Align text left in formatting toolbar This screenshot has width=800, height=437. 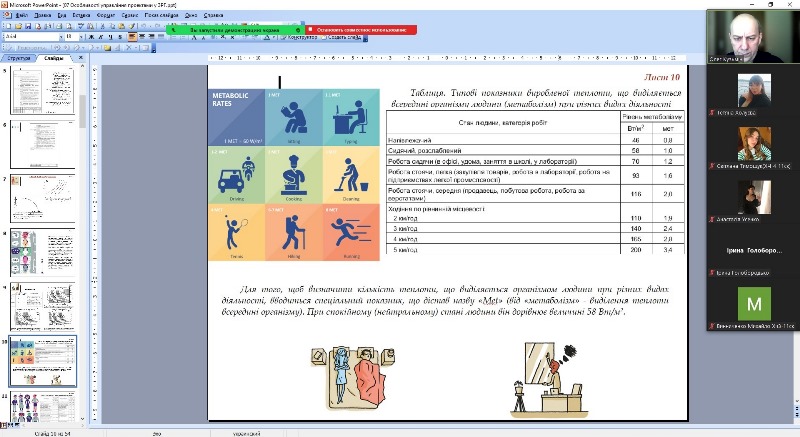click(132, 37)
